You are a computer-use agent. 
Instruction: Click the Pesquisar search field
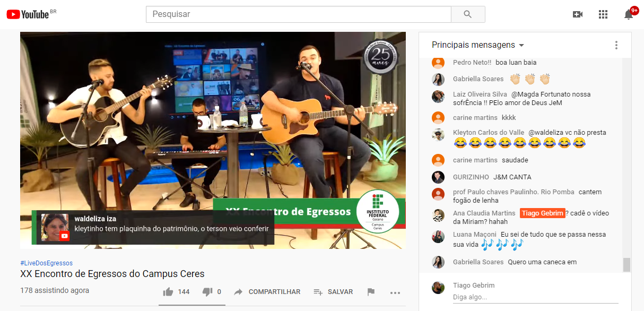click(299, 14)
